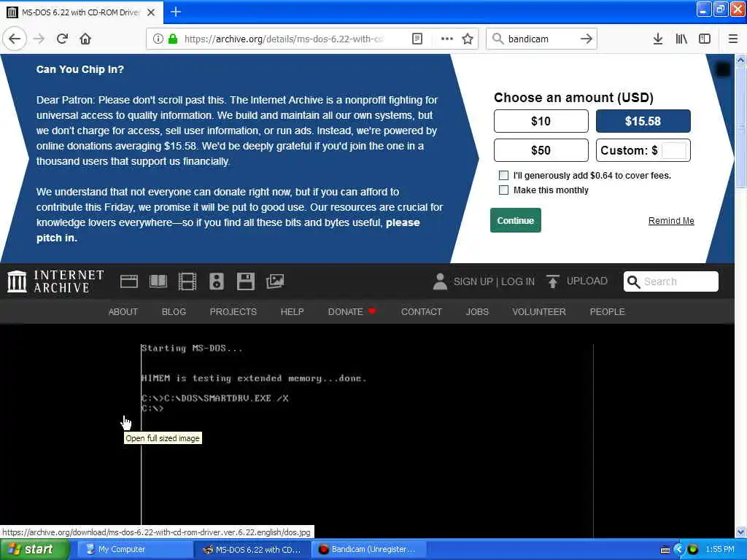Click the tray expand arrow icon
The height and width of the screenshot is (560, 747).
(x=679, y=549)
